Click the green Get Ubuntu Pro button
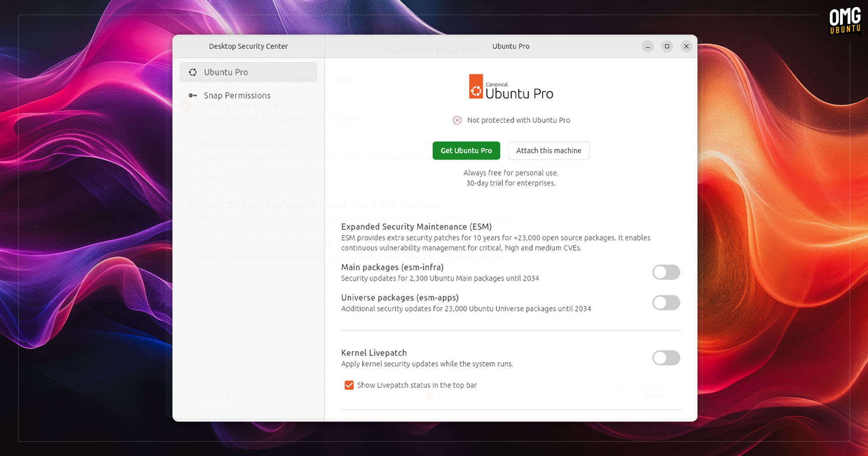Screen dimensions: 868x456 466,151
